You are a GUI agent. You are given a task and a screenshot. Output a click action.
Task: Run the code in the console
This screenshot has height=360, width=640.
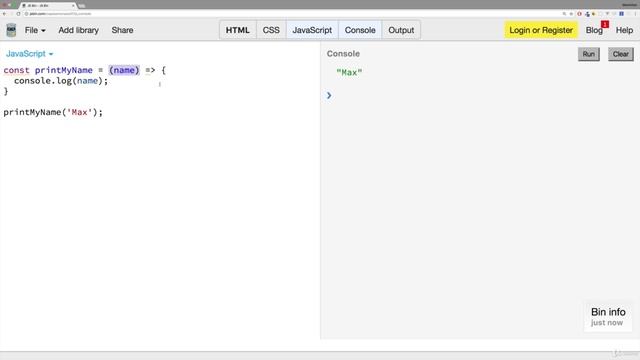(x=589, y=54)
